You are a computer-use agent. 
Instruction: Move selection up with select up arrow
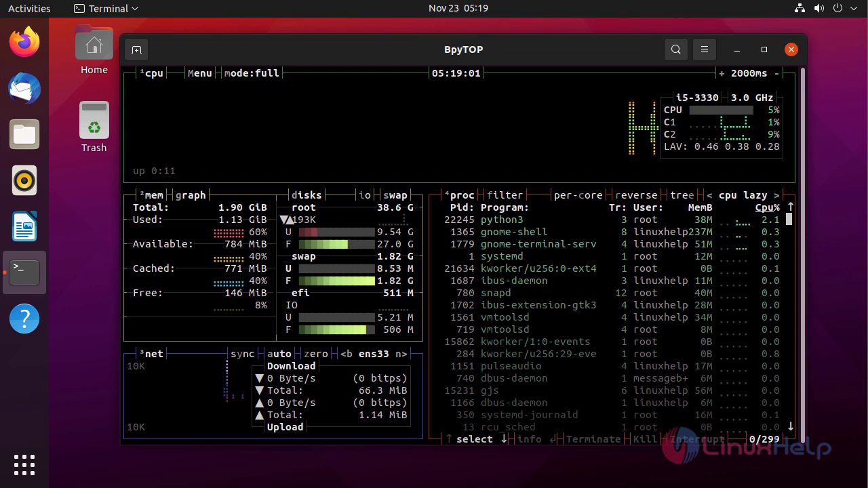pyautogui.click(x=449, y=439)
